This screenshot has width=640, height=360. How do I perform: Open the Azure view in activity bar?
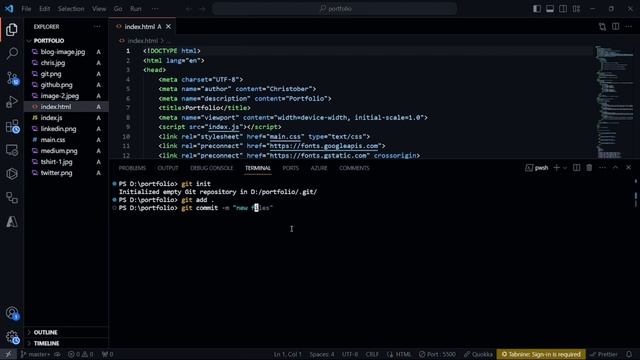click(12, 222)
